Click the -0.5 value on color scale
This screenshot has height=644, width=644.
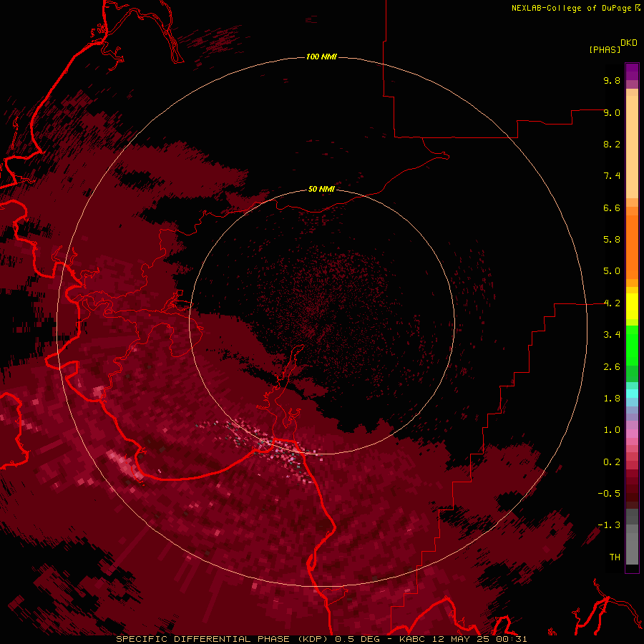coord(609,494)
